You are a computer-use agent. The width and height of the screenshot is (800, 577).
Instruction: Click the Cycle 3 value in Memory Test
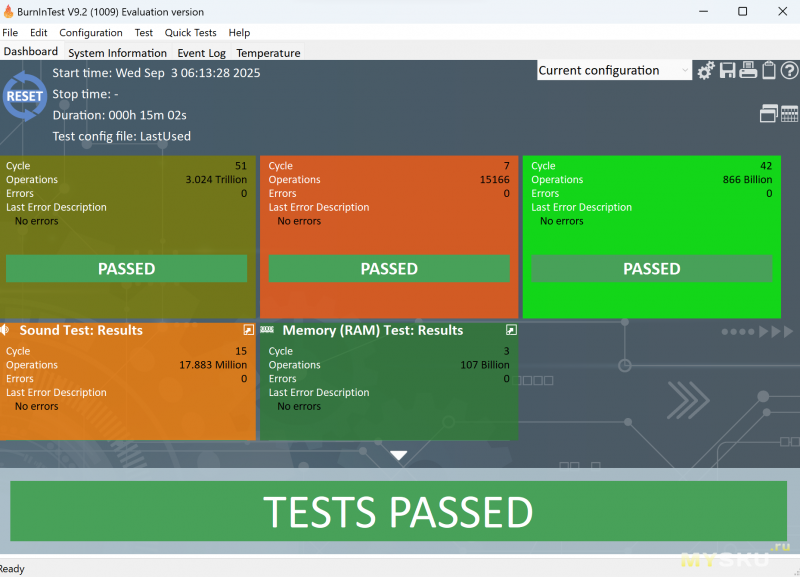pos(507,351)
